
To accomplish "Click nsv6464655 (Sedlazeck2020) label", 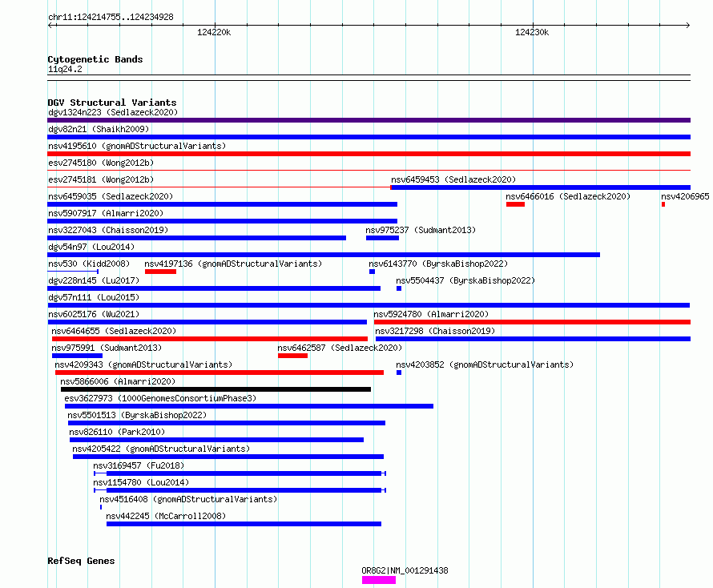I will click(114, 331).
